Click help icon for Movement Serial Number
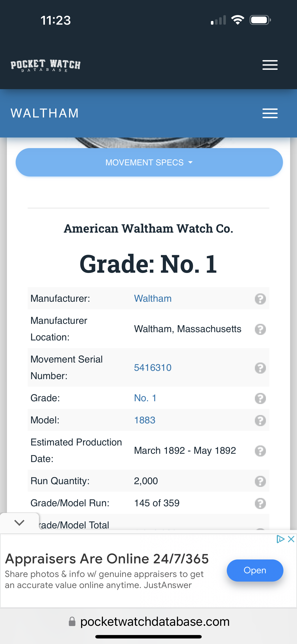 [x=260, y=368]
